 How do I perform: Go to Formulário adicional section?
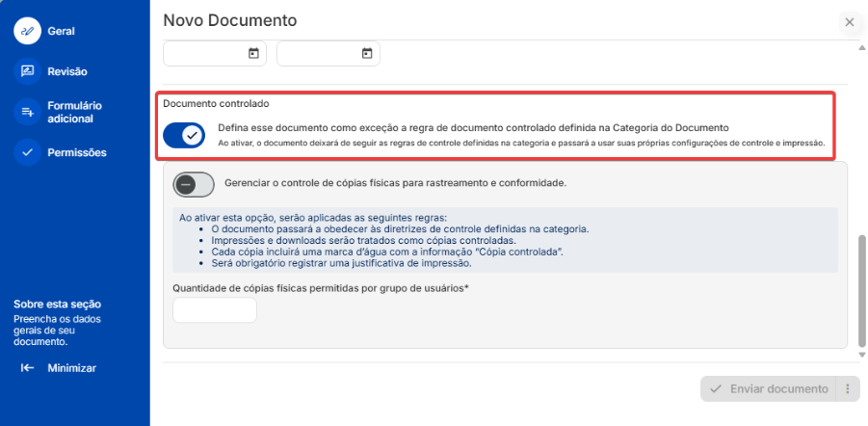coord(74,112)
